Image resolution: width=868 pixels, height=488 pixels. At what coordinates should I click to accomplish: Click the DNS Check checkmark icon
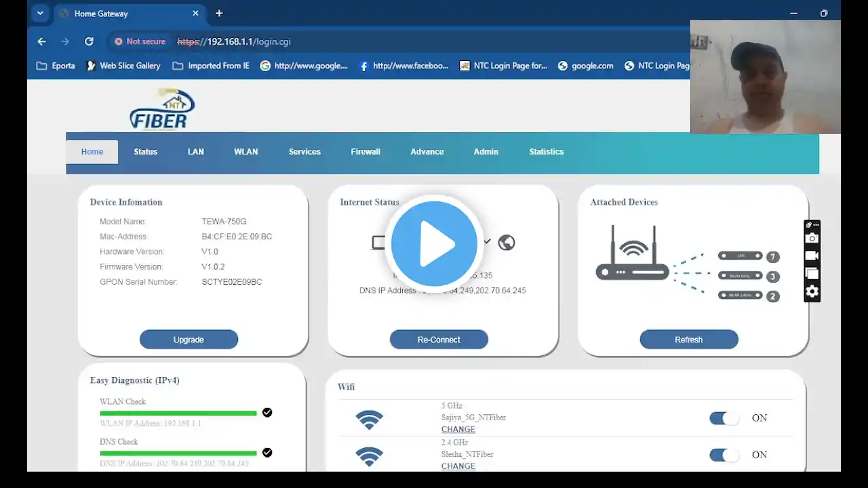[267, 452]
